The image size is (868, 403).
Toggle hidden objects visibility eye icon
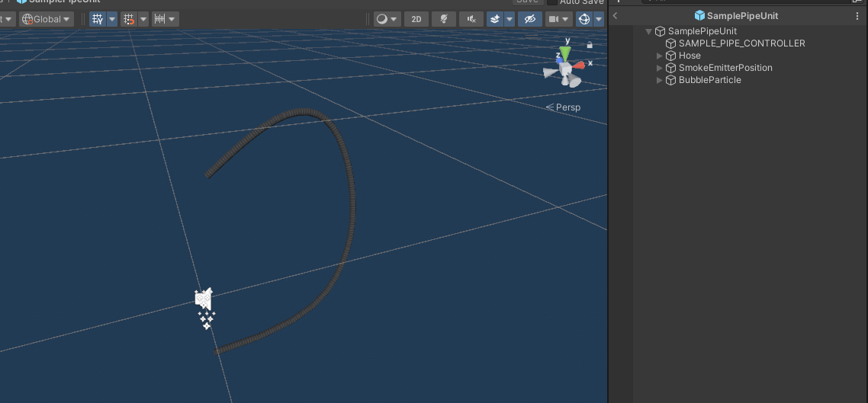530,19
